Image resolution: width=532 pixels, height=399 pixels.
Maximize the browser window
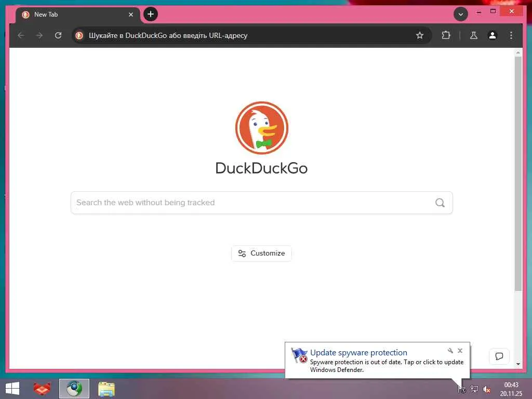[x=493, y=11]
